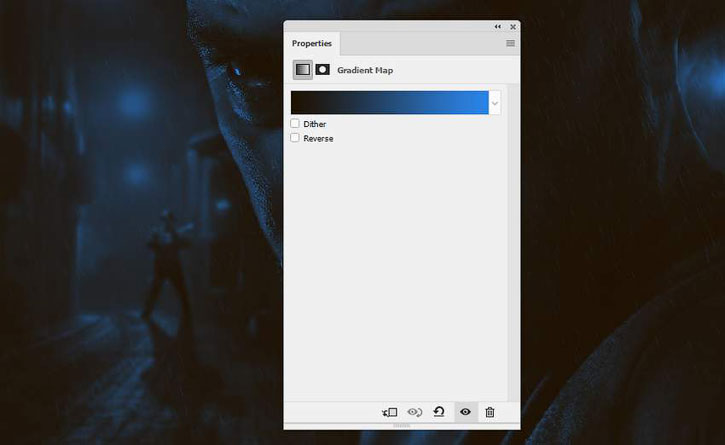This screenshot has width=725, height=445.
Task: Select the layer mask icon
Action: coord(322,70)
